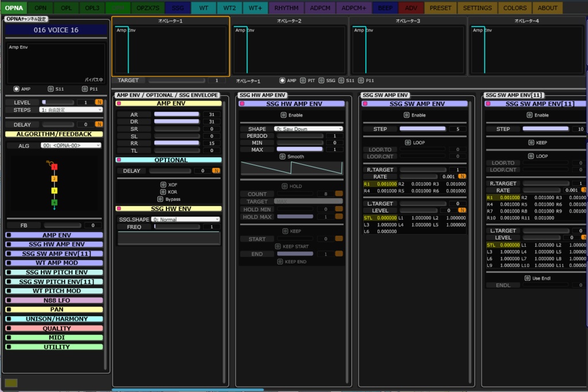Click the pink indicator on SSG HW ENV header
Image resolution: width=588 pixels, height=392 pixels.
119,209
